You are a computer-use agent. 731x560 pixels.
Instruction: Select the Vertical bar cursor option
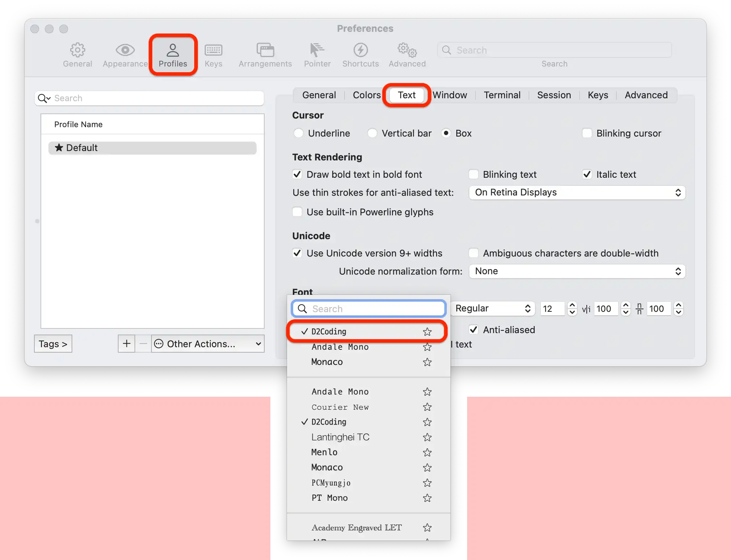pos(372,133)
